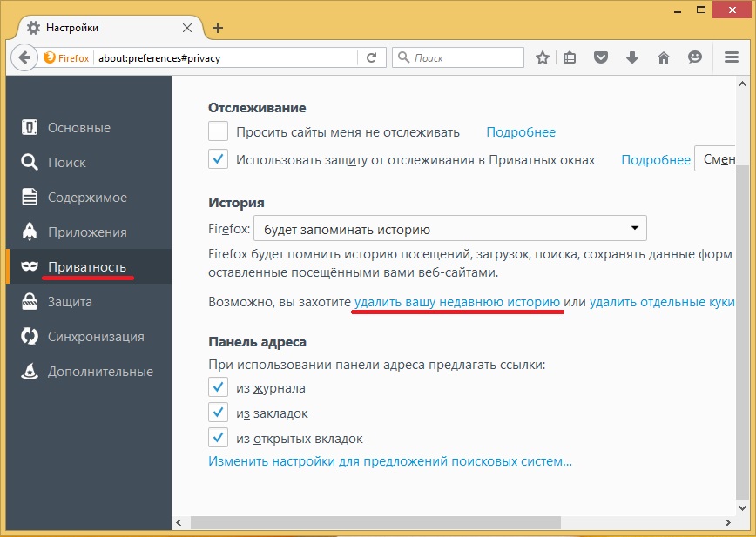This screenshot has width=756, height=537.
Task: Open Приложения settings section
Action: 89,232
